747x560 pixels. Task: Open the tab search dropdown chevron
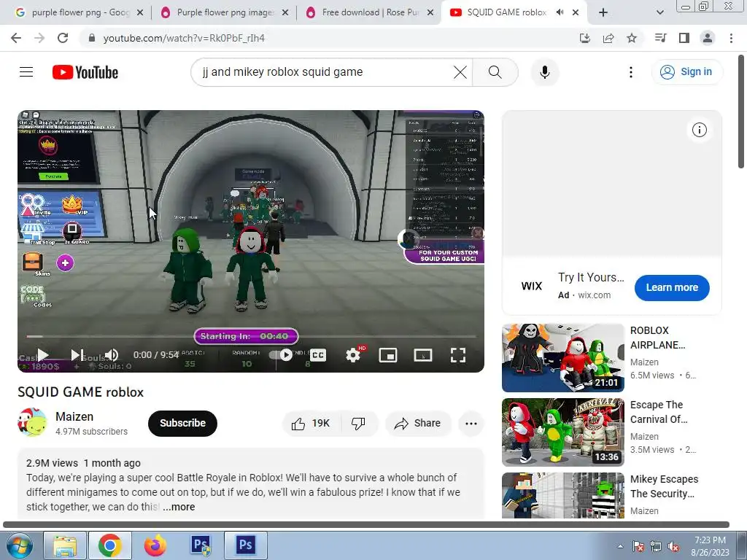coord(659,13)
